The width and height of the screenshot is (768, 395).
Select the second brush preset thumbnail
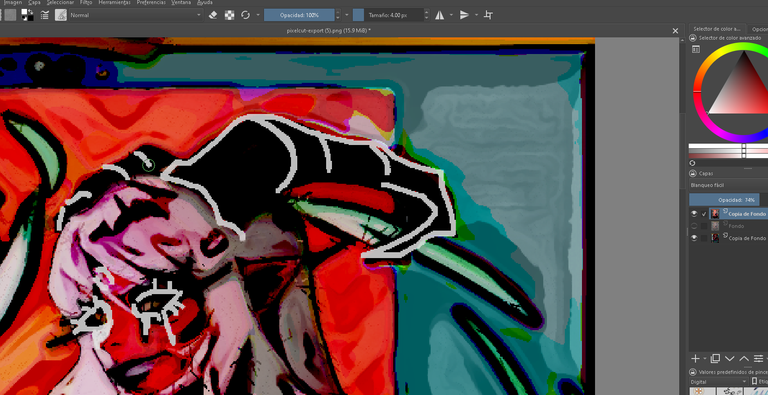point(729,391)
